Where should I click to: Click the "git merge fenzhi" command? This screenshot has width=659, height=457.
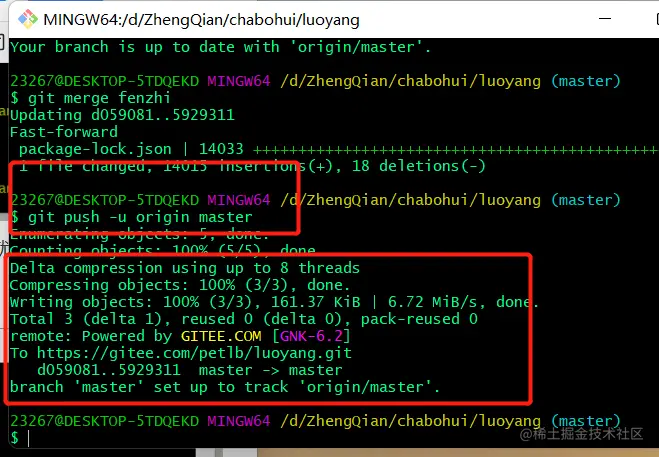point(99,98)
